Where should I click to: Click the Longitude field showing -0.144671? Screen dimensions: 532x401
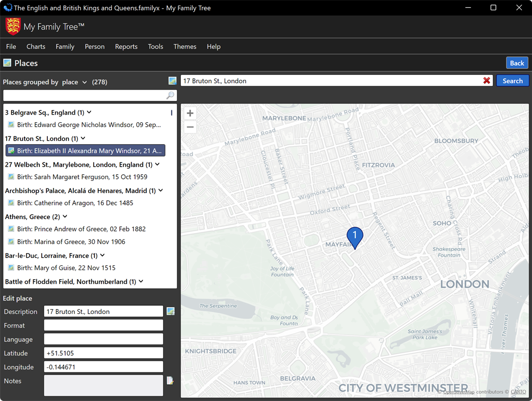click(103, 367)
